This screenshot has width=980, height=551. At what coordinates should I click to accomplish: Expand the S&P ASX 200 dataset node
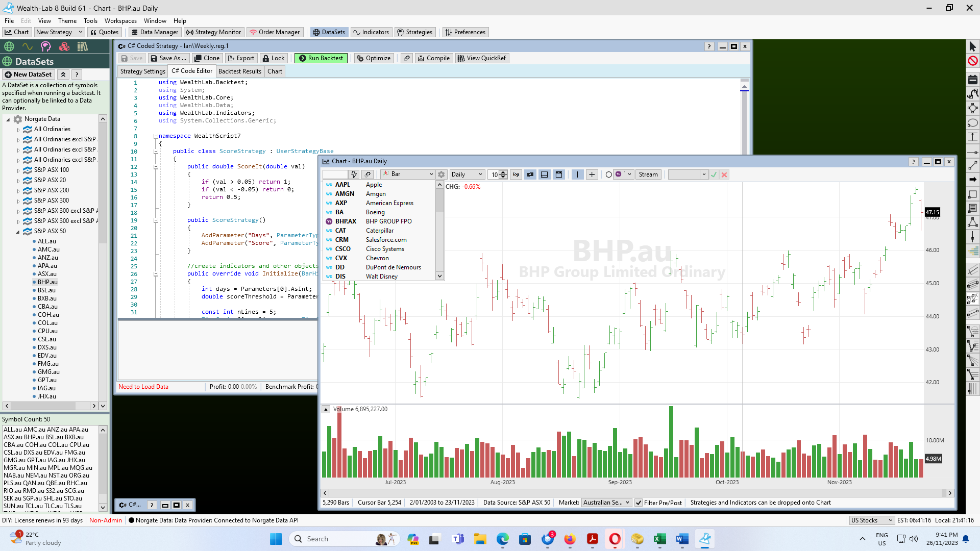18,191
